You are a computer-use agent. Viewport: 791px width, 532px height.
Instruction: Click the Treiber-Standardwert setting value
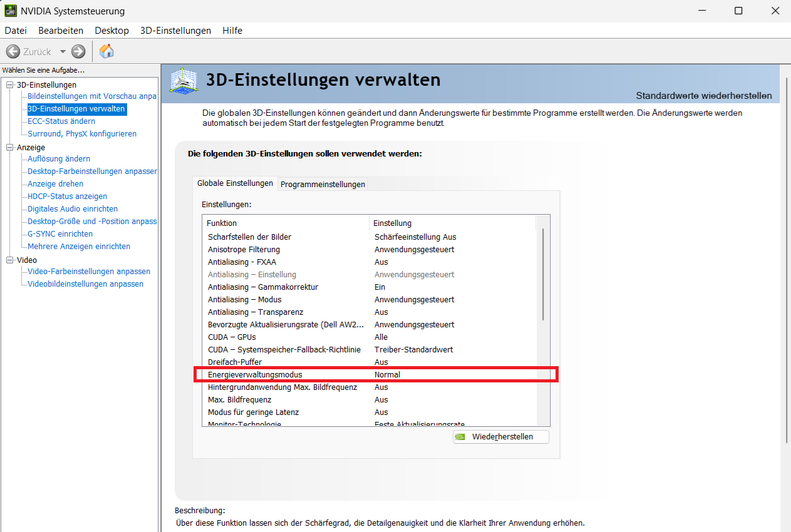point(413,350)
